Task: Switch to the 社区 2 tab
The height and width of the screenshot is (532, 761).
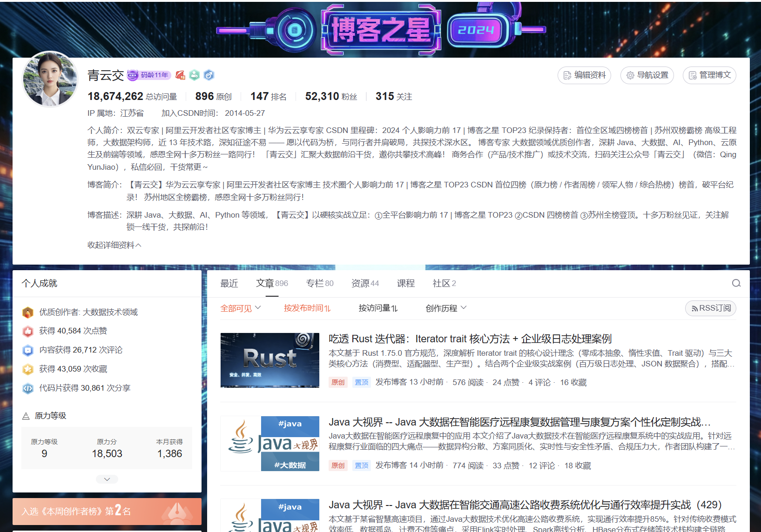Action: click(444, 283)
